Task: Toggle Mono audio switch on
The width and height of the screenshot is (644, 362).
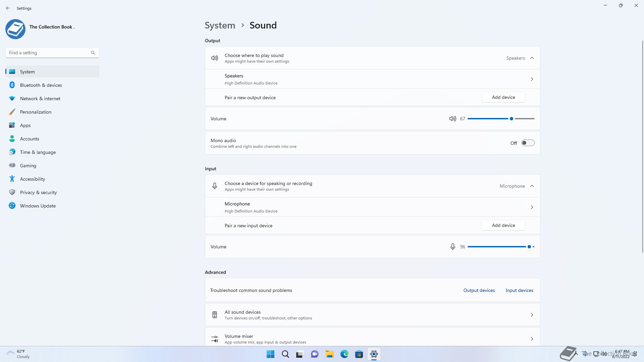Action: (x=528, y=143)
